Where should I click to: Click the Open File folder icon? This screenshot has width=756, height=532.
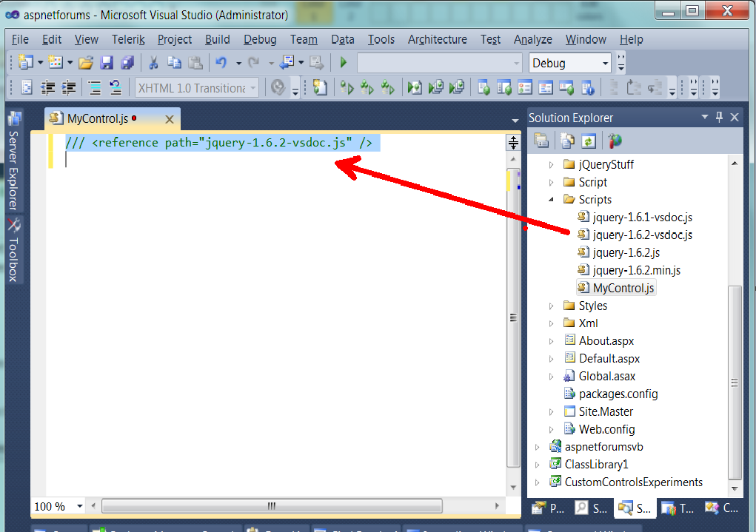point(86,63)
